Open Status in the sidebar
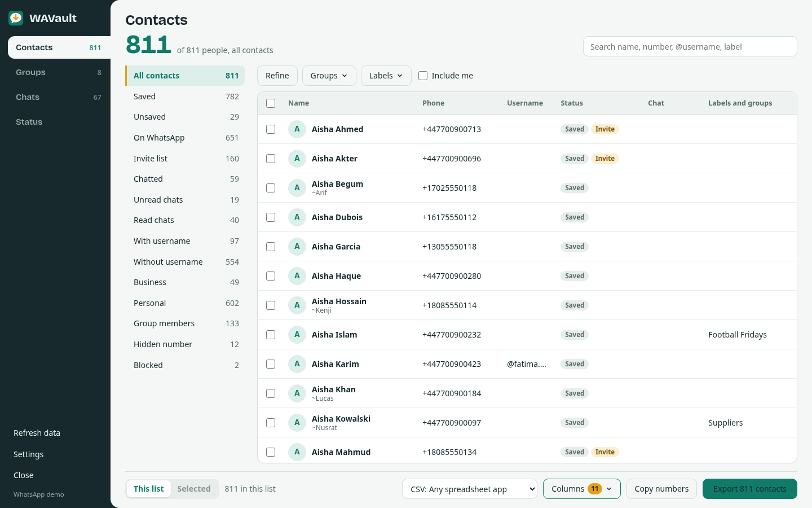 click(59, 122)
